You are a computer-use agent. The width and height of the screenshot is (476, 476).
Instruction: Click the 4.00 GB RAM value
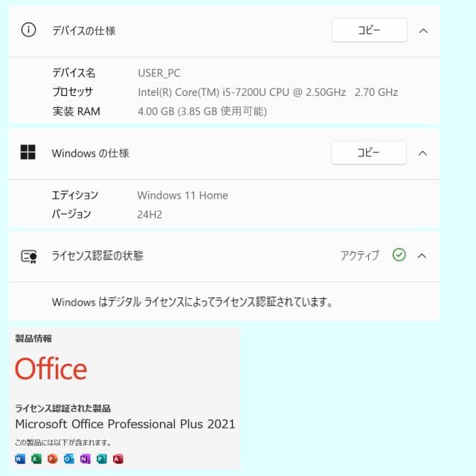point(202,112)
